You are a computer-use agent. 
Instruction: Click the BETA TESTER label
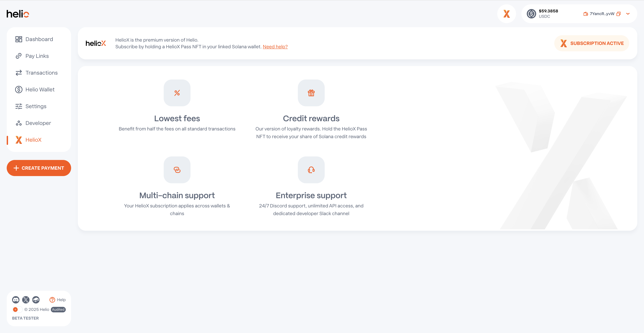25,318
